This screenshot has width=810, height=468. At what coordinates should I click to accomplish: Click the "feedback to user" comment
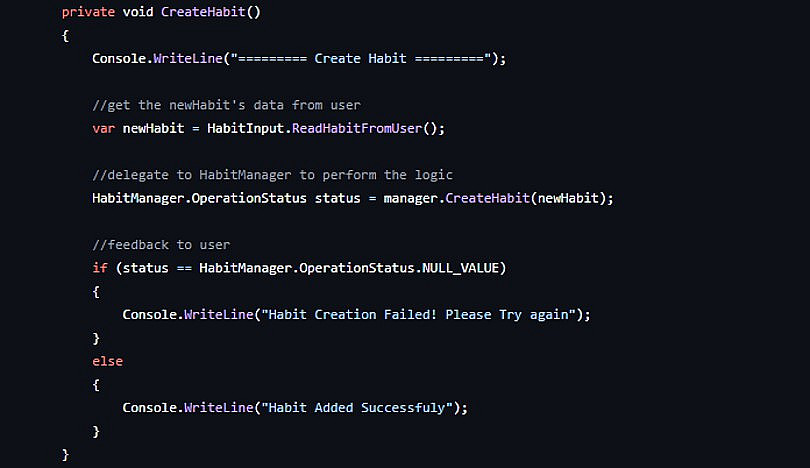click(161, 245)
